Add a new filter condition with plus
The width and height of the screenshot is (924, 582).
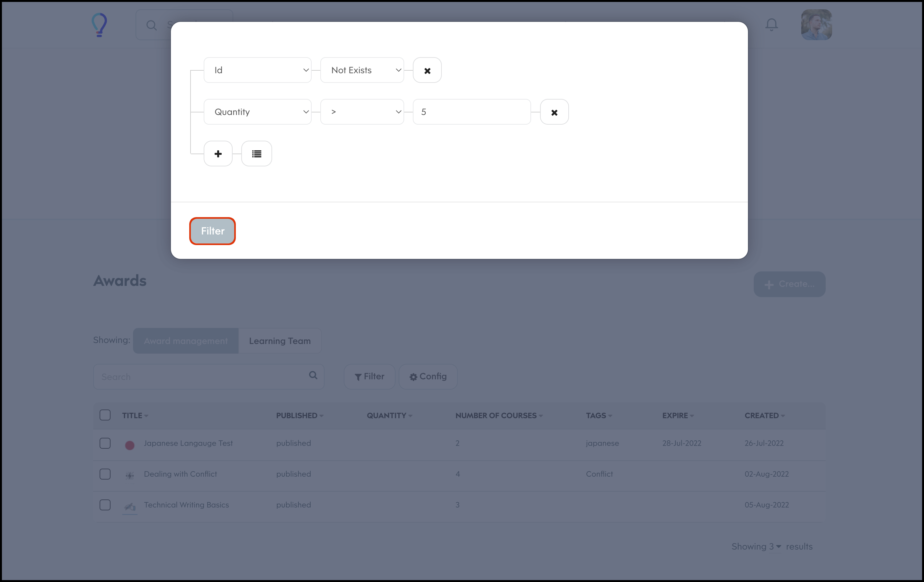click(218, 154)
